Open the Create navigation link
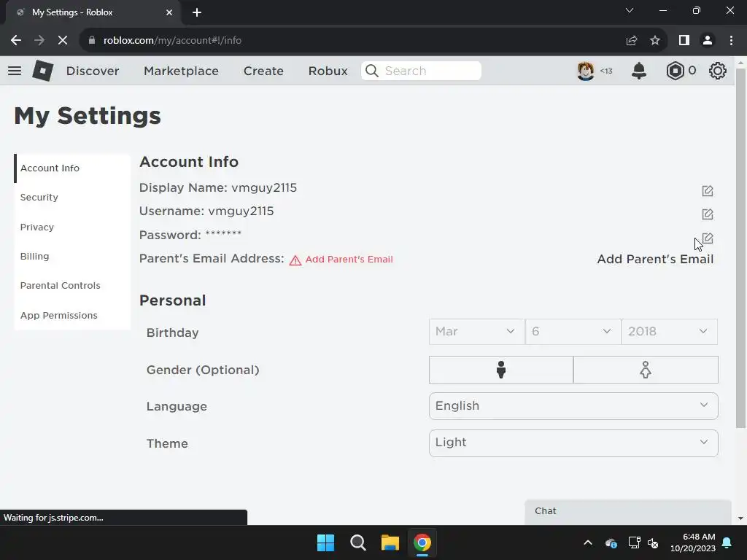Viewport: 747px width, 560px height. (263, 71)
